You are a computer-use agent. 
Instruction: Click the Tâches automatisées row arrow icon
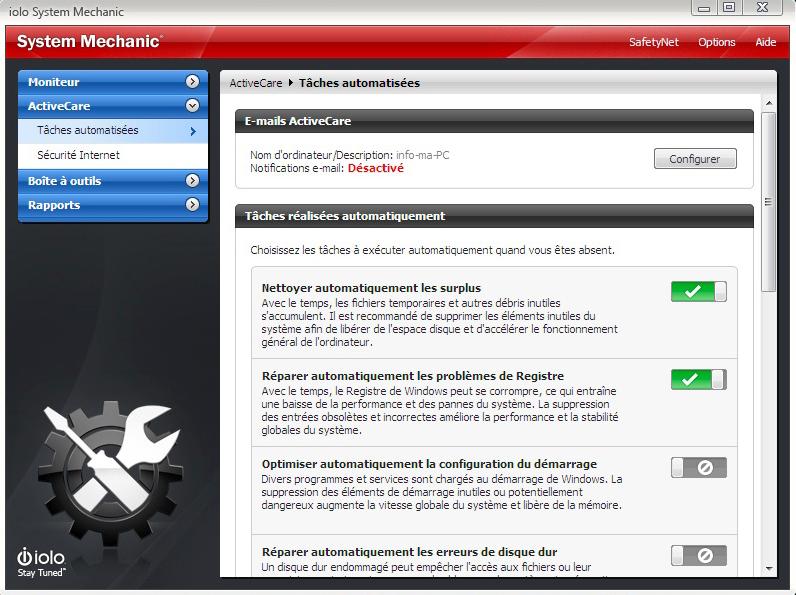click(193, 131)
